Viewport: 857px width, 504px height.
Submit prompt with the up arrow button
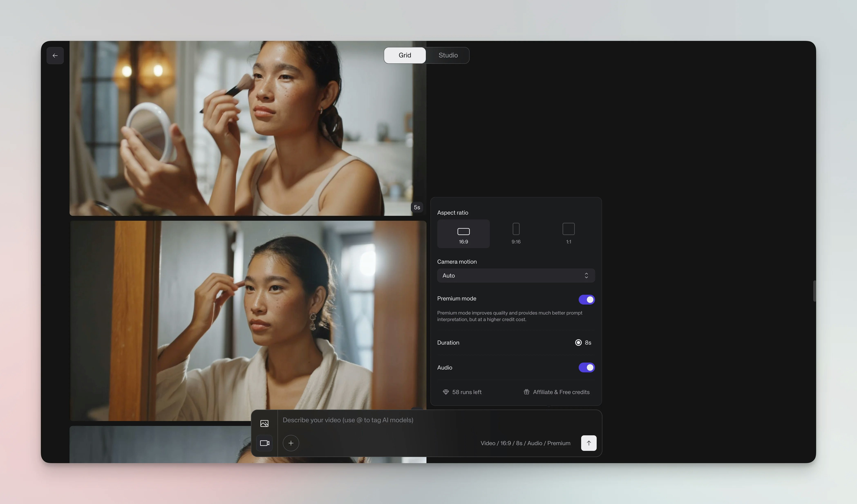click(x=589, y=443)
